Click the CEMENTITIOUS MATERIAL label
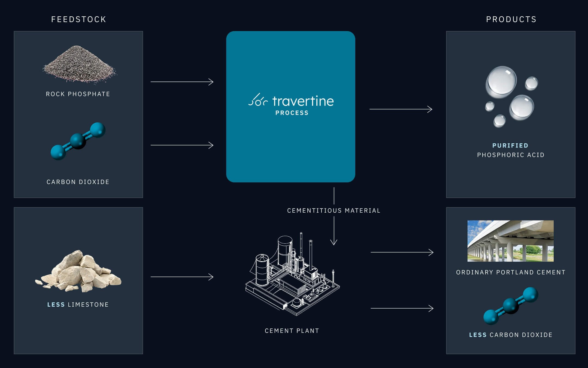588x368 pixels. 334,210
